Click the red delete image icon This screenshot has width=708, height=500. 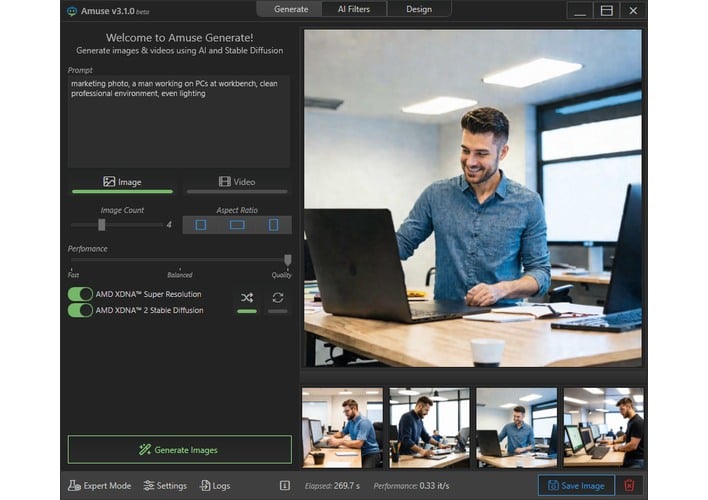[x=629, y=486]
